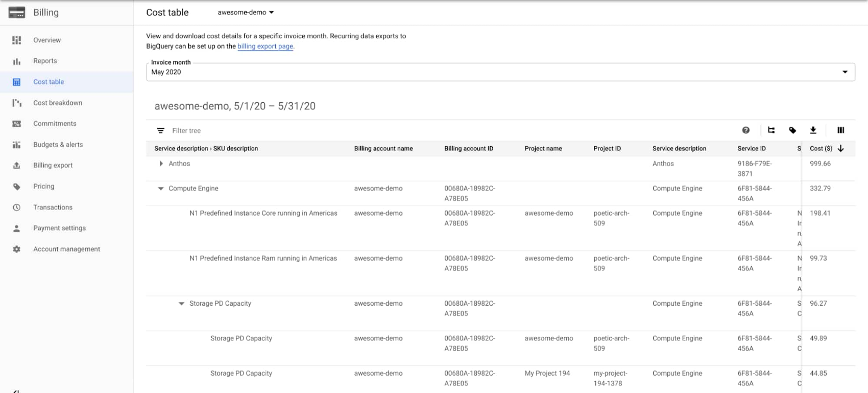Click the group-by hierarchy icon in toolbar
Image resolution: width=868 pixels, height=393 pixels.
click(771, 130)
